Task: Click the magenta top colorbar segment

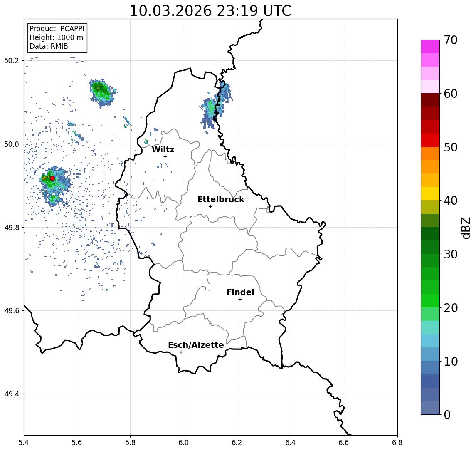Action: tap(430, 47)
